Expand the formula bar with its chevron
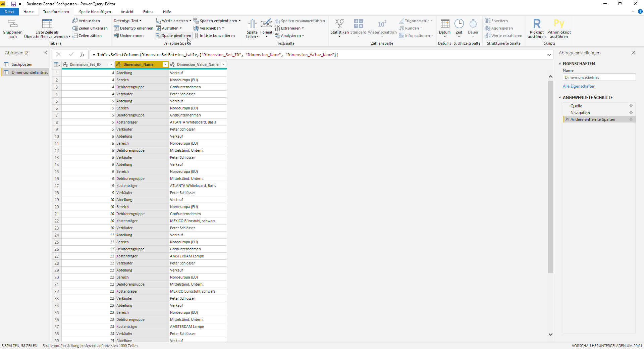Viewport: 644px width, 349px height. [549, 55]
